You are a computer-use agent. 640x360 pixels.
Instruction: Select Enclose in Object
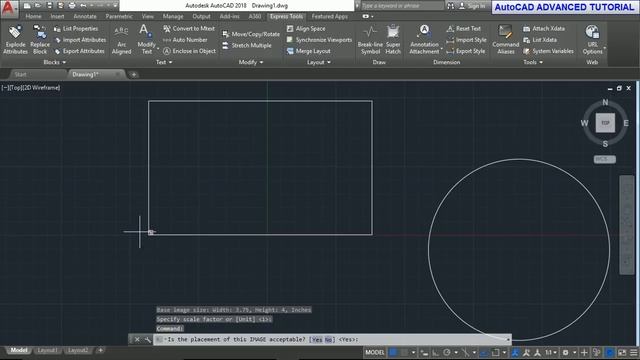pos(189,51)
